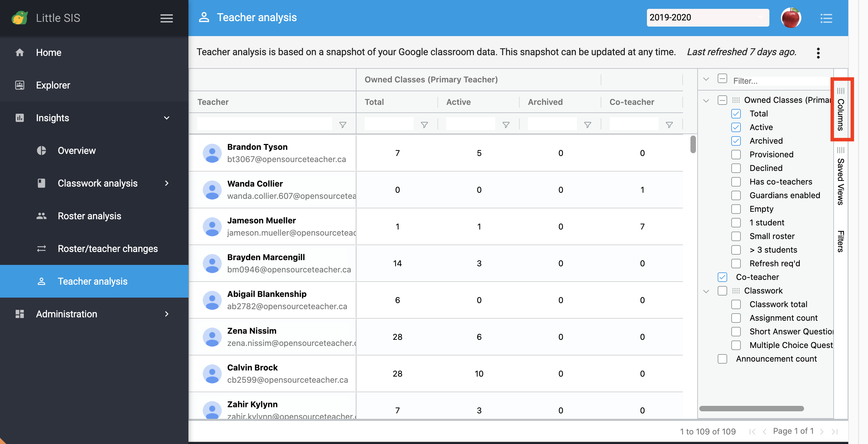Click the hamburger menu icon beside Little SIS
Viewport: 868px width, 444px height.
[x=166, y=18]
